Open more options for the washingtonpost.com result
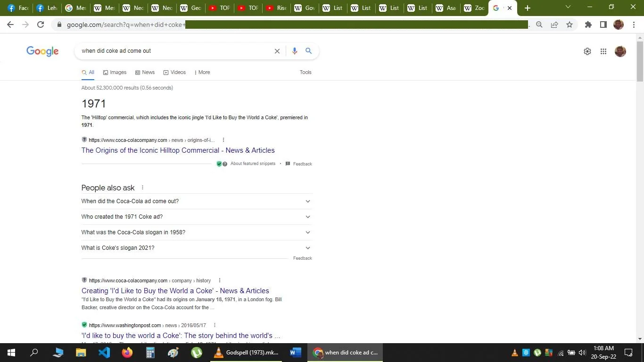 [x=215, y=325]
